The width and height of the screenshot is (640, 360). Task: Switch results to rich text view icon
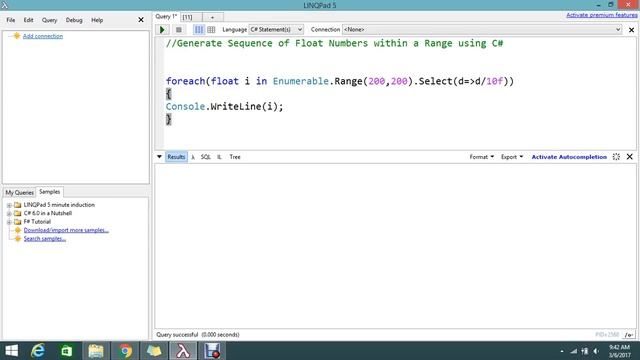(199, 29)
